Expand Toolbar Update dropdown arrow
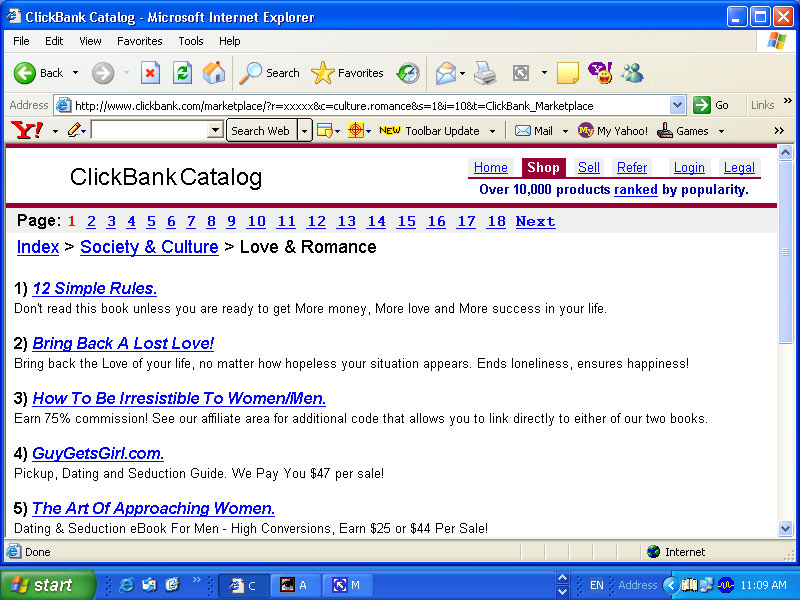800x600 pixels. [492, 131]
